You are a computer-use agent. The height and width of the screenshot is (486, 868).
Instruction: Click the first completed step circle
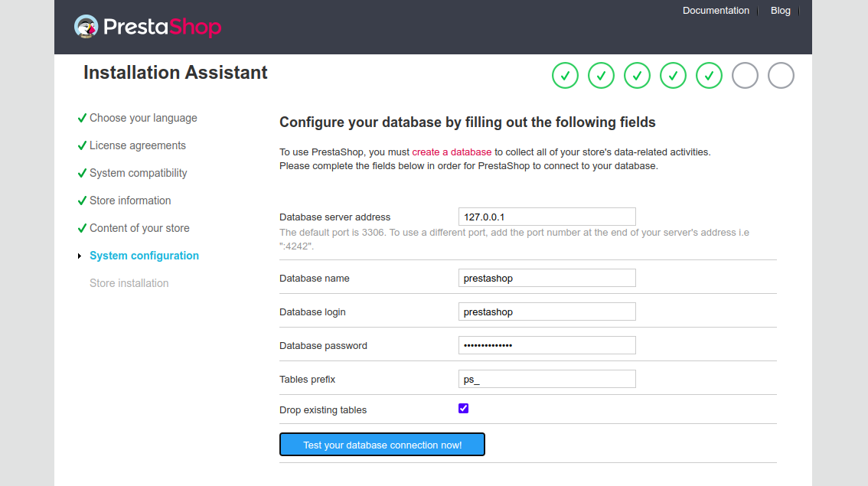click(x=565, y=76)
